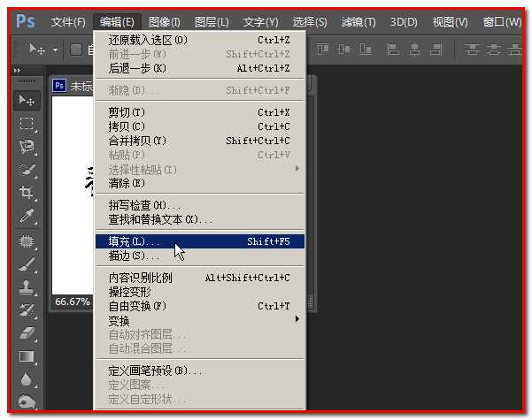Choose 剪切(T) from the Edit menu
The width and height of the screenshot is (532, 420).
[x=199, y=112]
